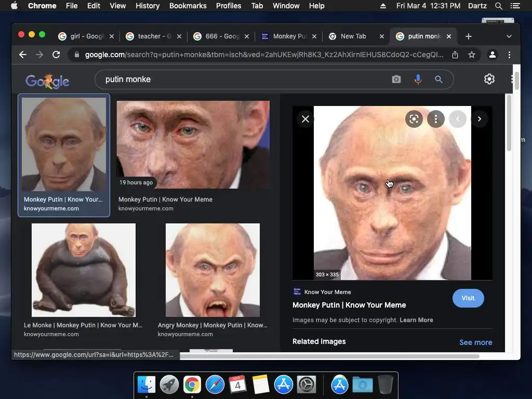
Task: Open Launchpad from the Dock
Action: (169, 385)
